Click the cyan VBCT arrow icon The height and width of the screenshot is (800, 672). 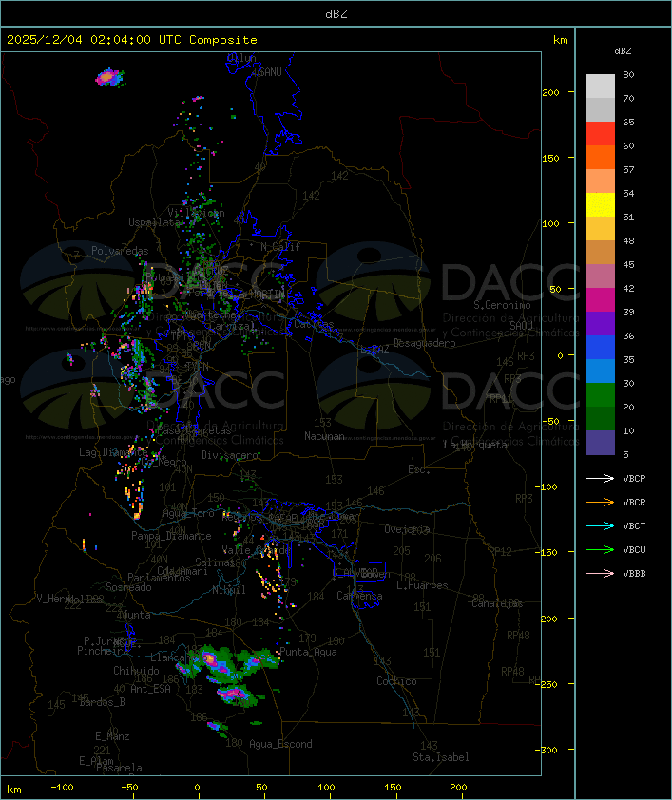pos(600,525)
